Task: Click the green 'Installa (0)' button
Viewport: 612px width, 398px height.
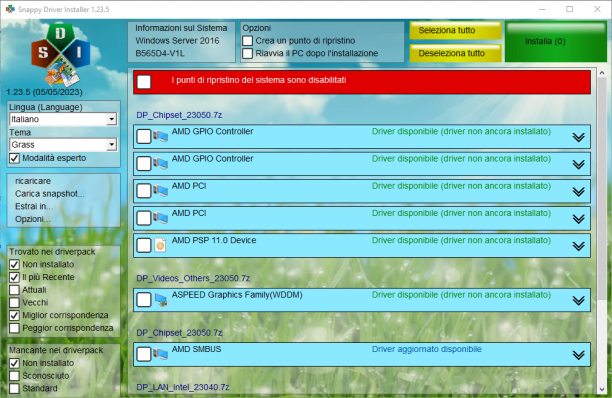Action: 556,42
